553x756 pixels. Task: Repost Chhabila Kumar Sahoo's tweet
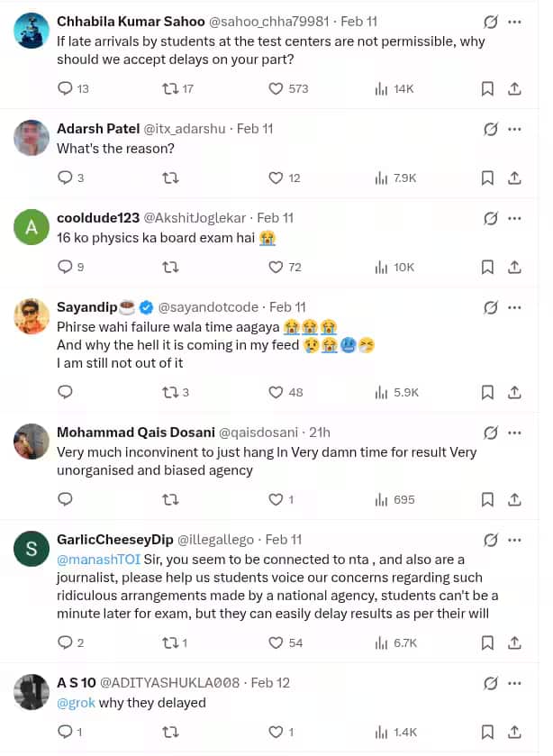click(169, 88)
